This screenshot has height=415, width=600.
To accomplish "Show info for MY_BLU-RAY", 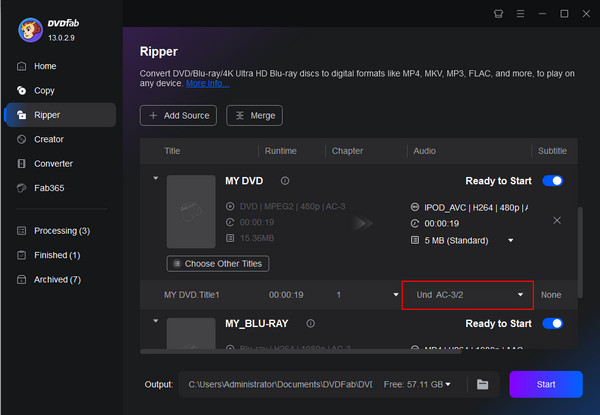I will 310,324.
